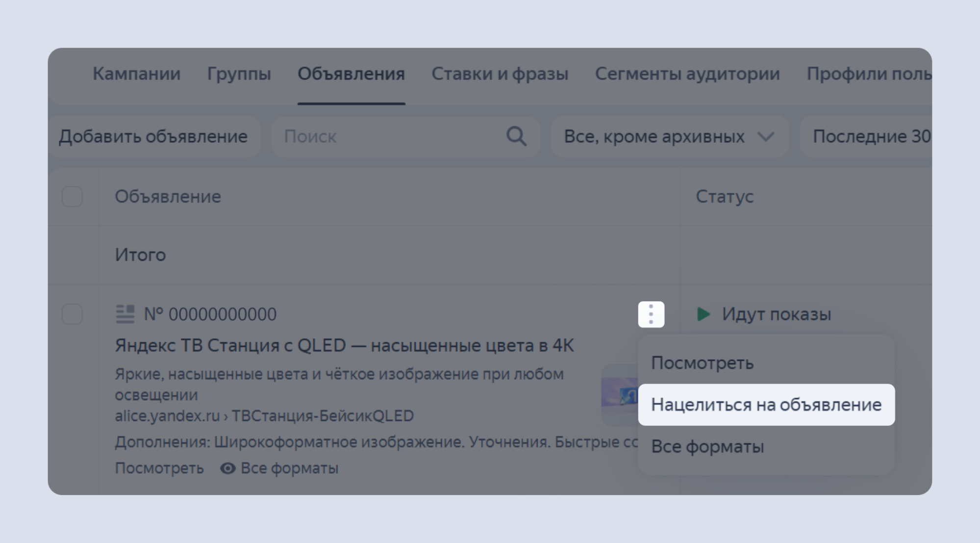Tick the select-all checkbox in the table header
This screenshot has width=980, height=543.
(x=73, y=197)
